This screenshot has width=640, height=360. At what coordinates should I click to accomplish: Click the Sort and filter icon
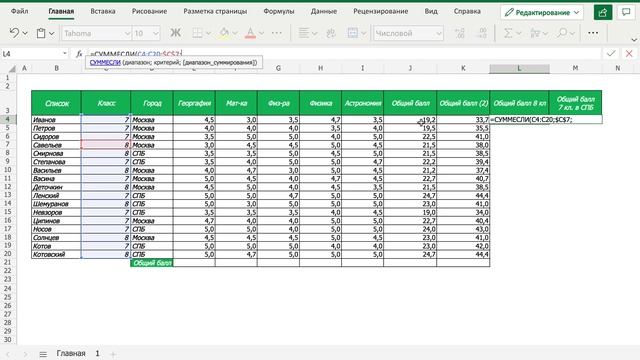point(535,33)
